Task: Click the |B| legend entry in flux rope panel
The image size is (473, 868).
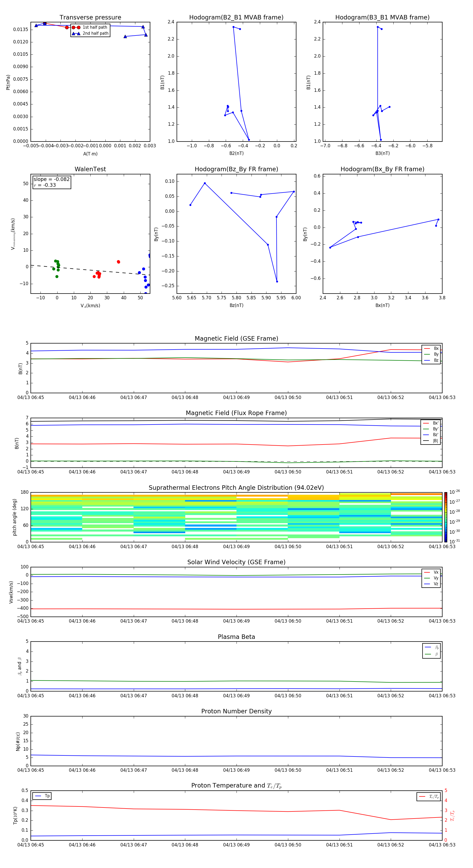Action: (431, 441)
